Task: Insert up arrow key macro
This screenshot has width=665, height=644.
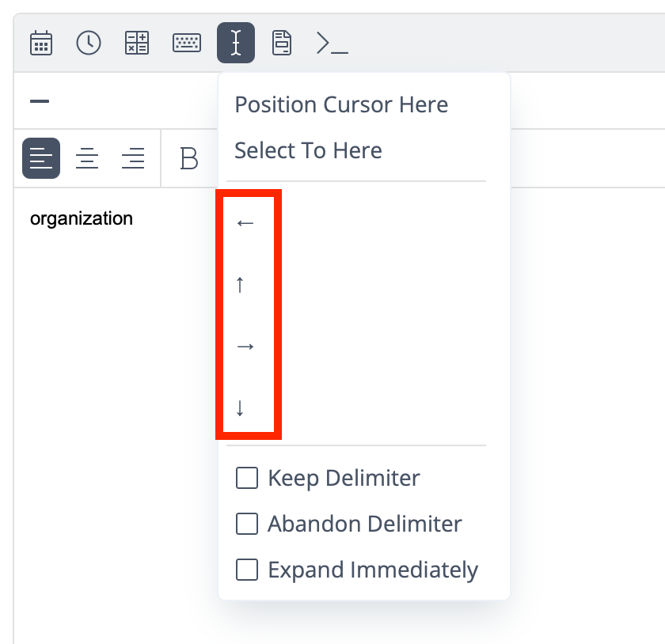Action: pyautogui.click(x=240, y=285)
